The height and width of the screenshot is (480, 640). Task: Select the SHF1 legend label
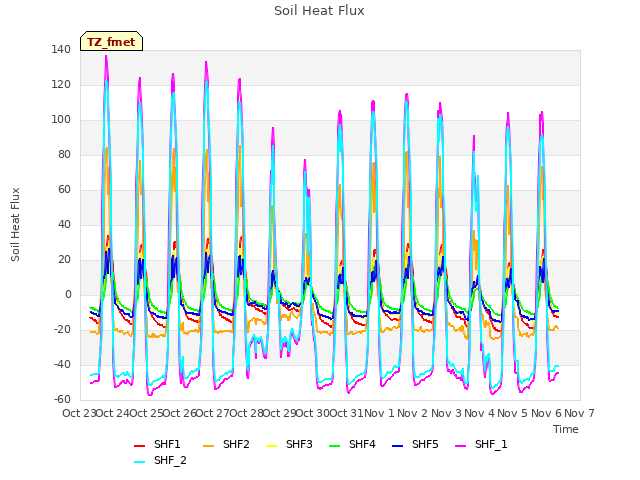coord(167,444)
